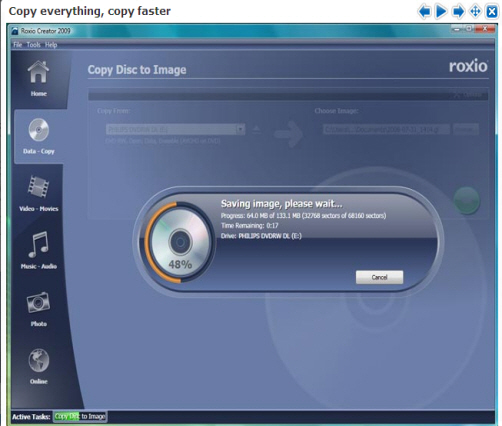Click the Roxio Creator 2009 title bar icon

pyautogui.click(x=15, y=31)
